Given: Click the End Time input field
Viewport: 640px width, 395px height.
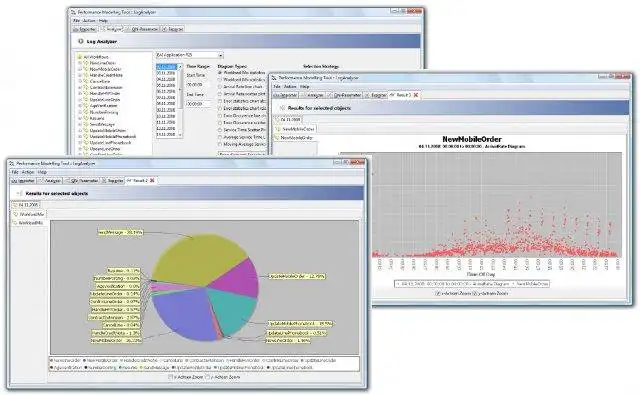Looking at the screenshot, I should [x=198, y=104].
